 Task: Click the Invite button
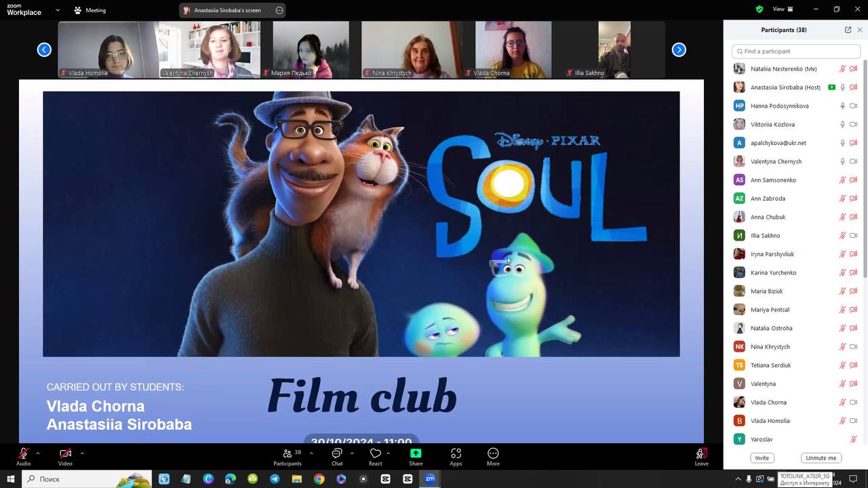point(762,458)
